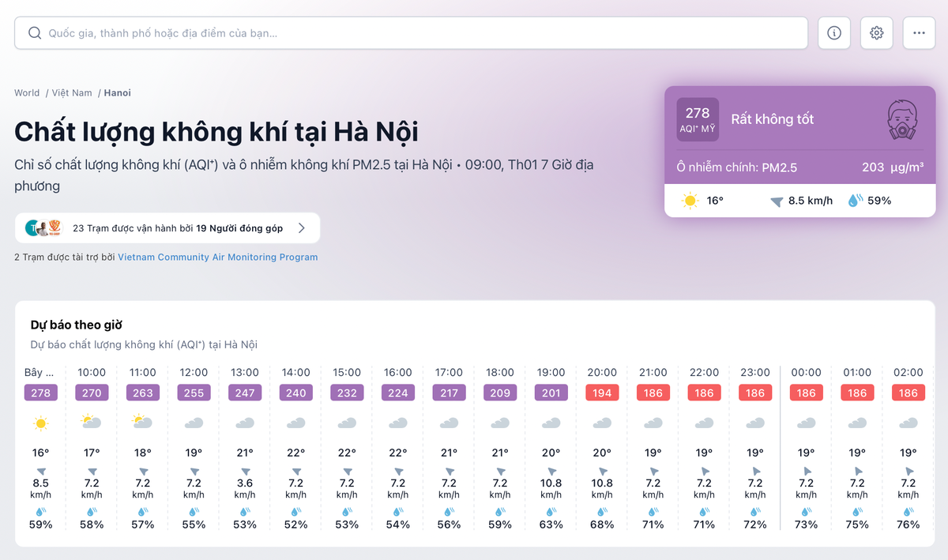Open the info (i) icon

(834, 32)
